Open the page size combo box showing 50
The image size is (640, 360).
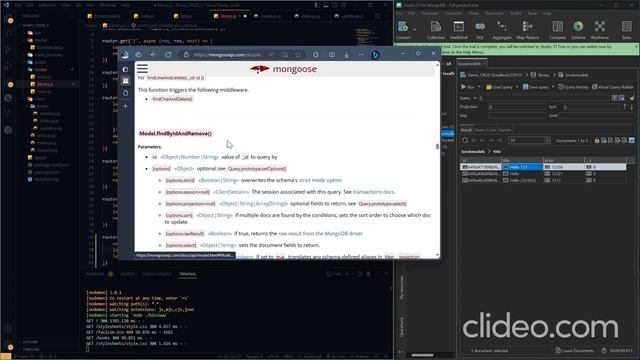coord(529,140)
